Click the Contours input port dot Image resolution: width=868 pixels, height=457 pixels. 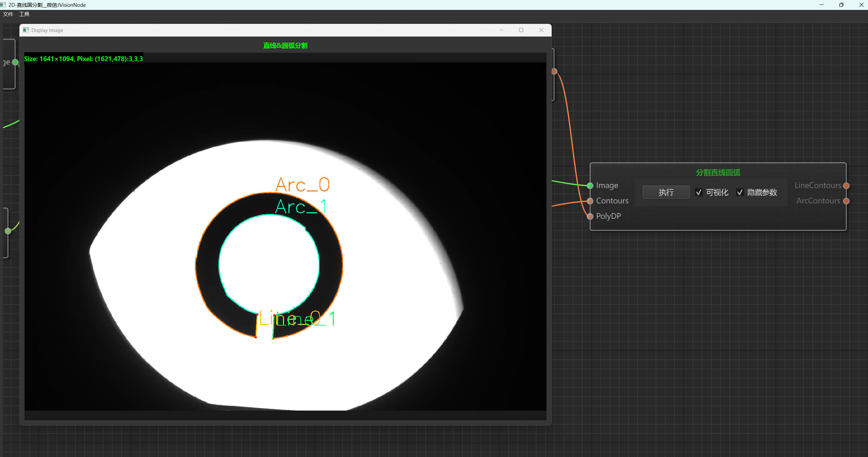coord(590,201)
